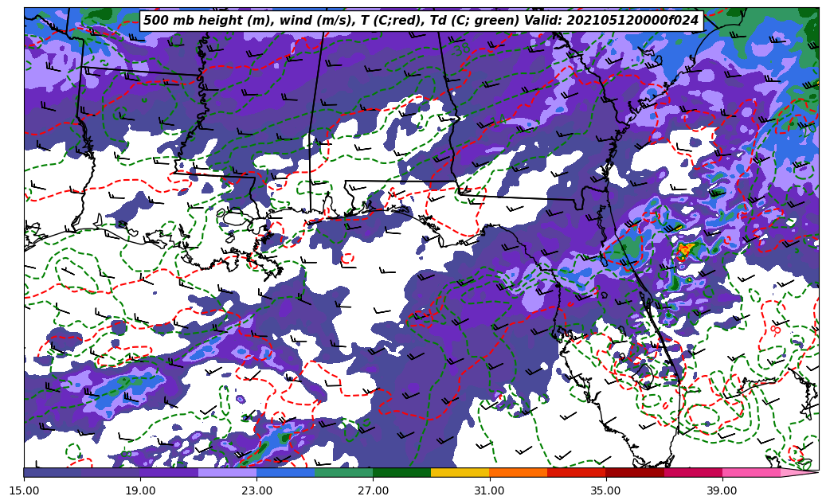Click the yellow segment of the colorbar
The image size is (826, 504).
coord(460,472)
